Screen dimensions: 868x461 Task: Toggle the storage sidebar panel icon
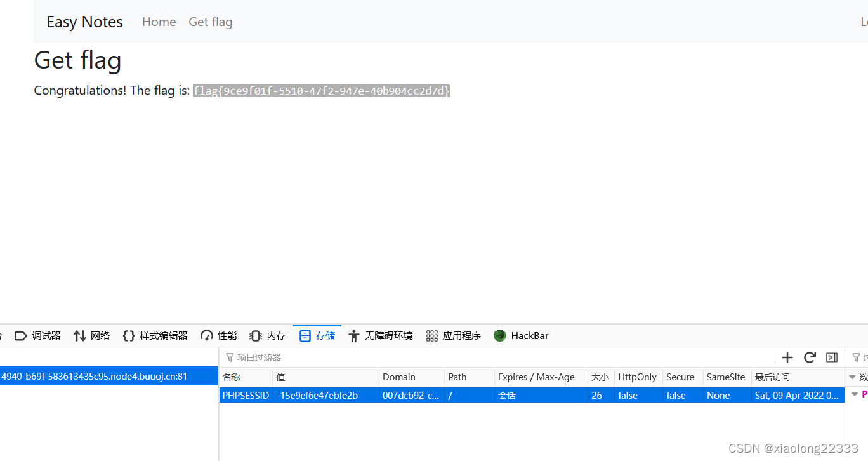[832, 357]
